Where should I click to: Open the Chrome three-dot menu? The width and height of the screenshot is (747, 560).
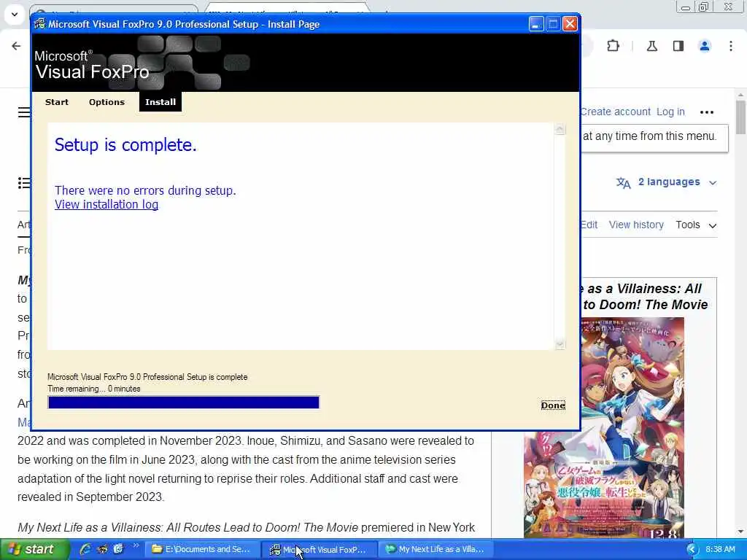(731, 46)
